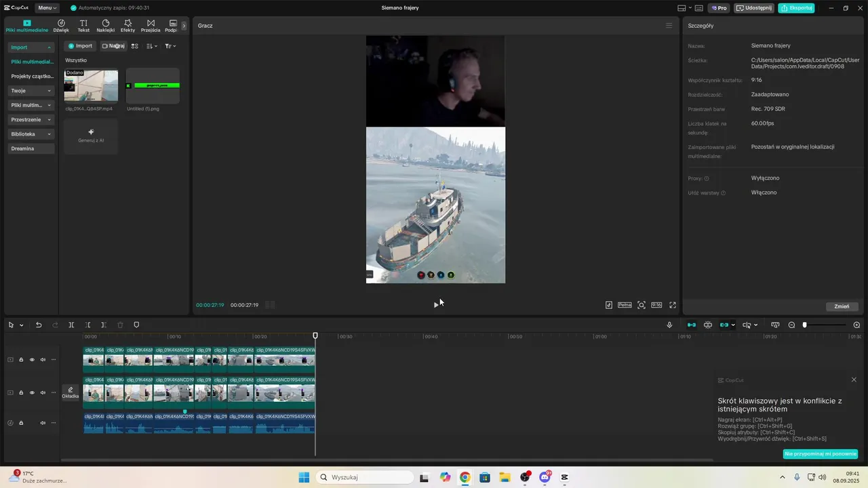This screenshot has width=868, height=488.
Task: Expand the Biblioteka section
Action: (x=31, y=134)
